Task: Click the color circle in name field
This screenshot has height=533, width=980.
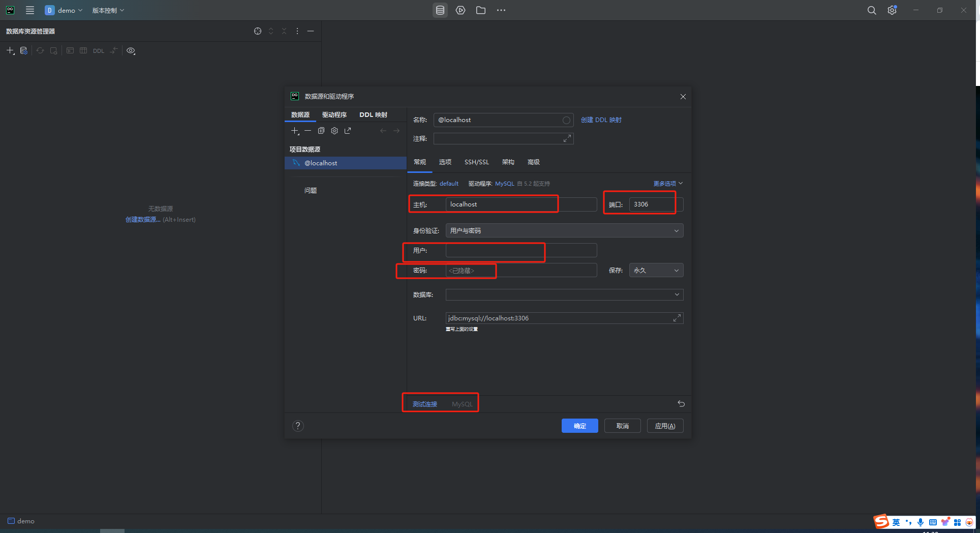Action: pyautogui.click(x=566, y=120)
